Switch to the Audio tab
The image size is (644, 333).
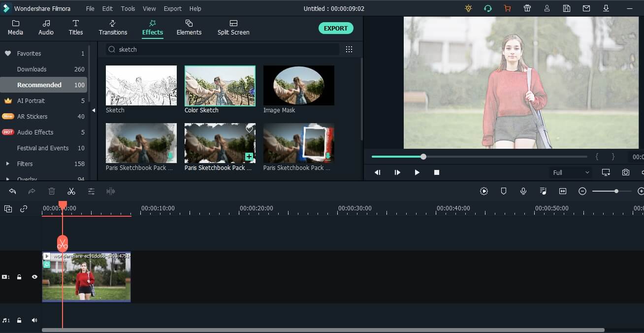(x=46, y=28)
